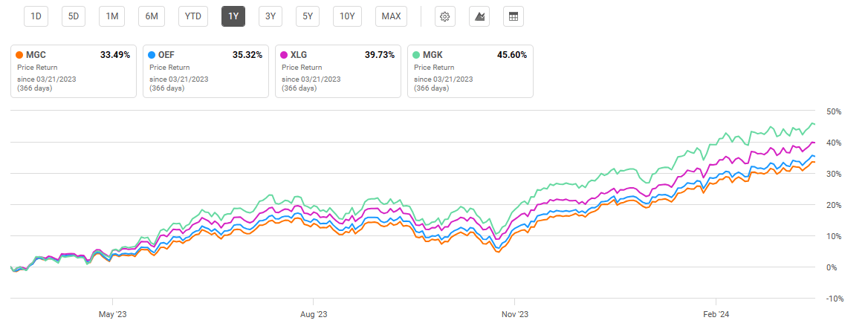Switch to the 5D time range

74,16
